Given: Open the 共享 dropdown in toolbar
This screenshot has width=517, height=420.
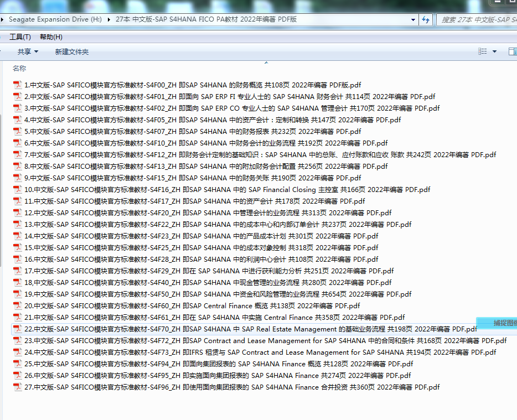Looking at the screenshot, I should tap(28, 51).
